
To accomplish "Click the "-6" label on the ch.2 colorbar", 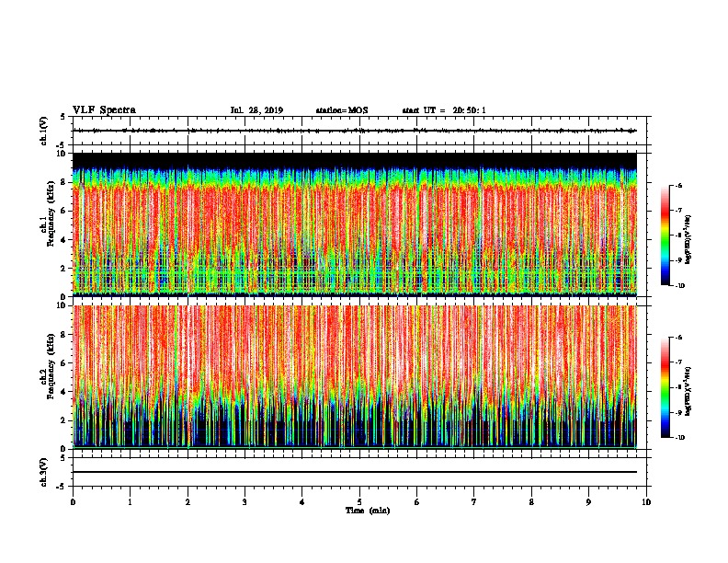I will (679, 338).
